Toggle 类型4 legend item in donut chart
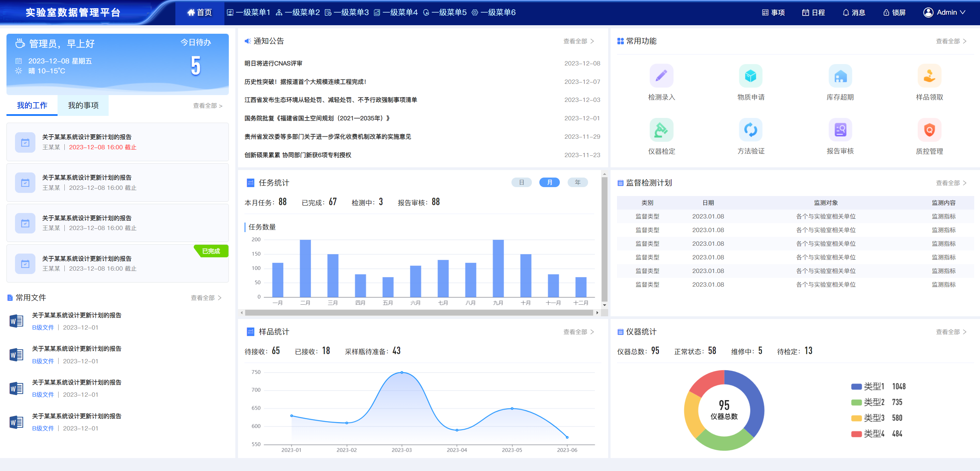The image size is (980, 471). [876, 434]
